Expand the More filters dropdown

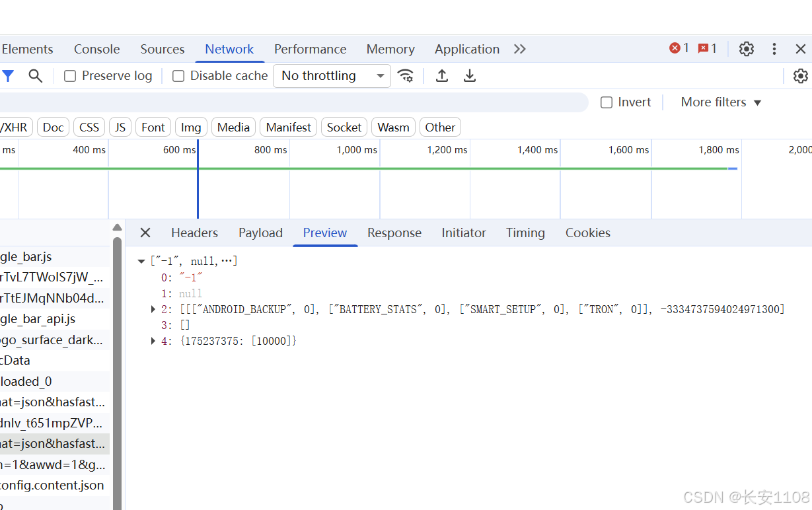721,102
